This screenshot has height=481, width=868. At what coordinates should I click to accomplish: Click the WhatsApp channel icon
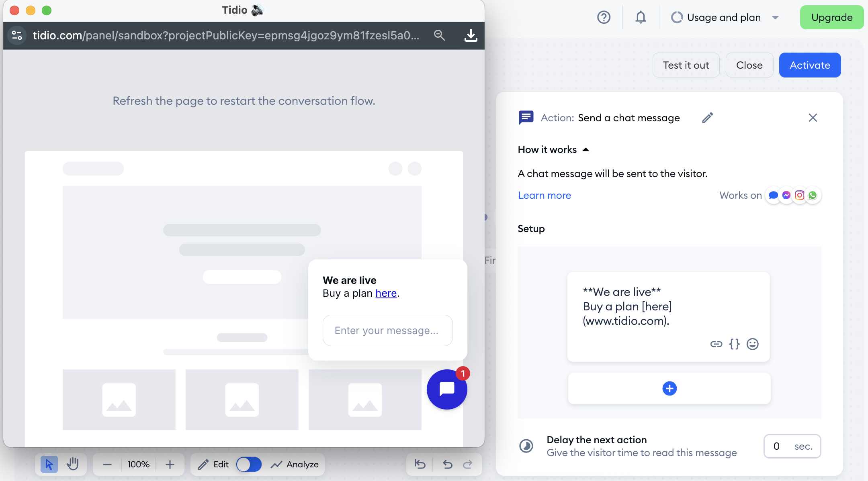point(813,196)
